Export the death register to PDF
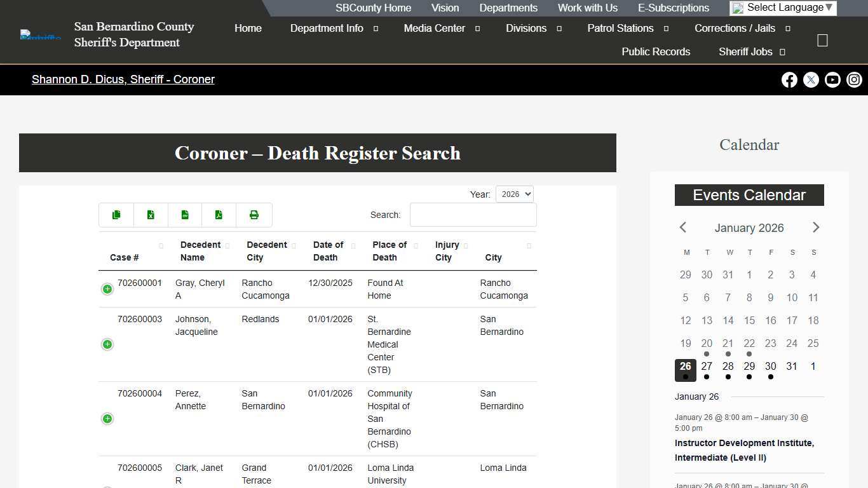The width and height of the screenshot is (868, 488). (x=219, y=215)
